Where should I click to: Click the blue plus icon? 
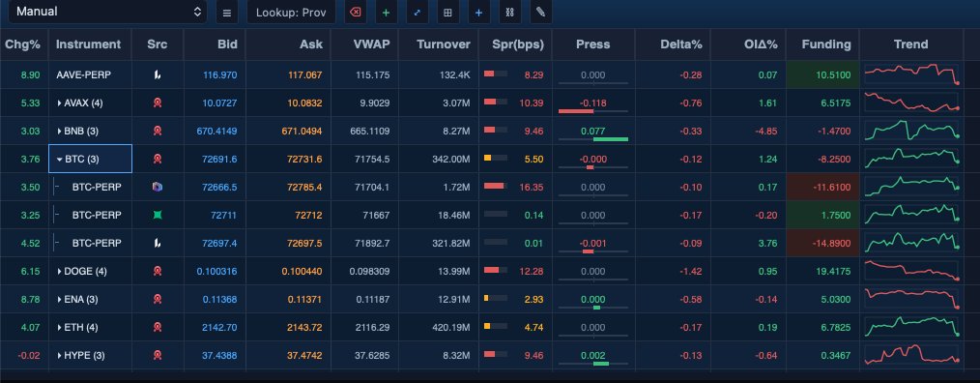[x=478, y=12]
